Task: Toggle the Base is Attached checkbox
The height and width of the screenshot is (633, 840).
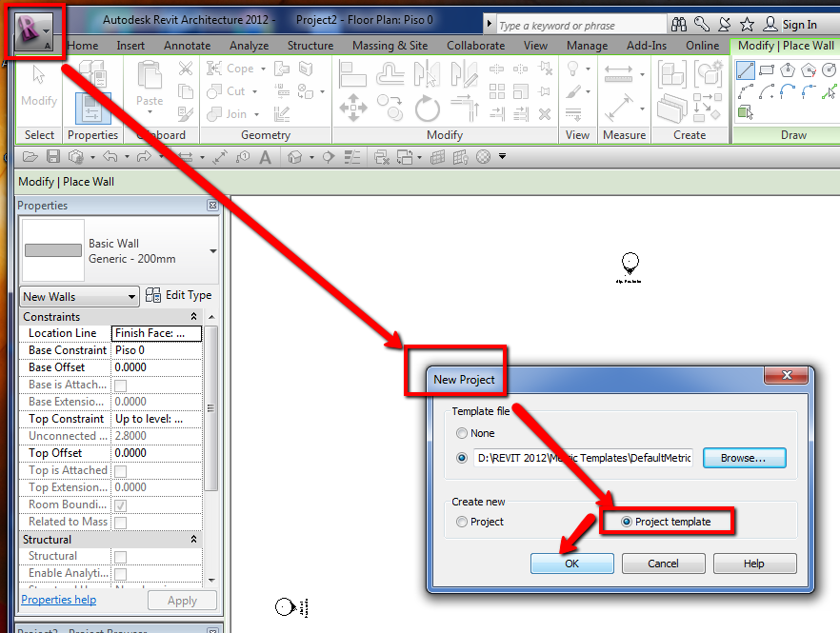Action: (121, 386)
